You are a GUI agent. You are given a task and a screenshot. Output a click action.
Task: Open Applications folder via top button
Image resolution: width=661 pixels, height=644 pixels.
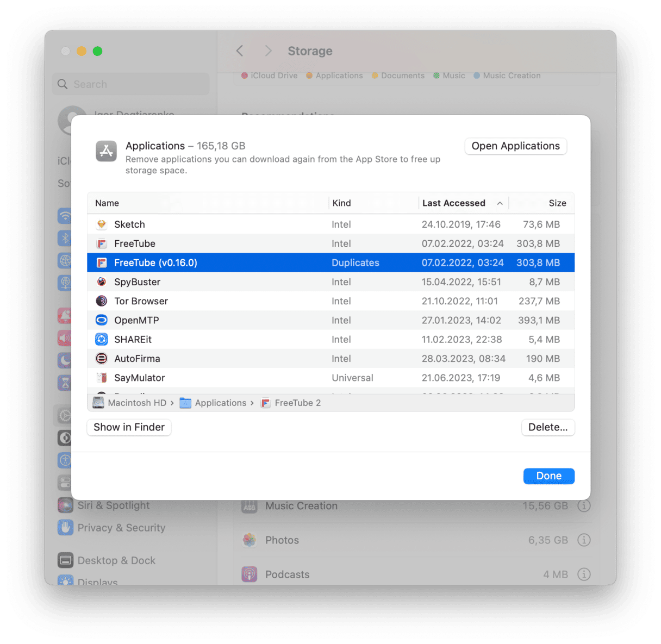point(515,146)
